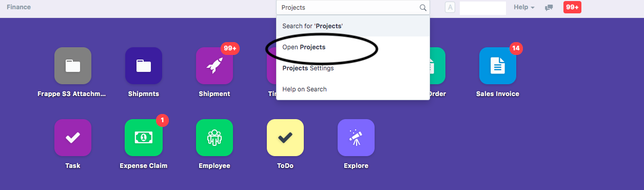The image size is (644, 190).
Task: Open the Frappe S3 Attachment icon
Action: pyautogui.click(x=73, y=66)
